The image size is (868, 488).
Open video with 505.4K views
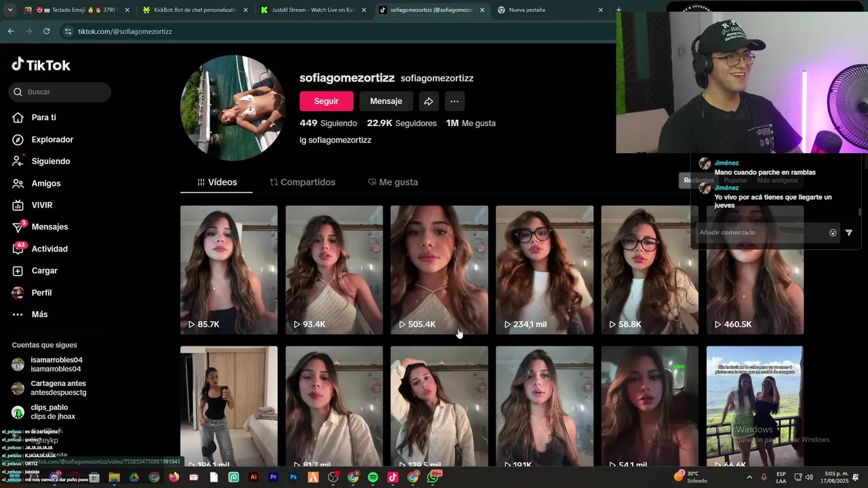tap(439, 270)
